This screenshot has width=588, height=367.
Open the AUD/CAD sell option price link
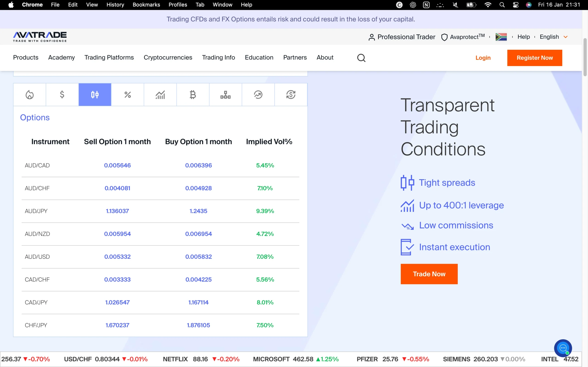(x=117, y=165)
